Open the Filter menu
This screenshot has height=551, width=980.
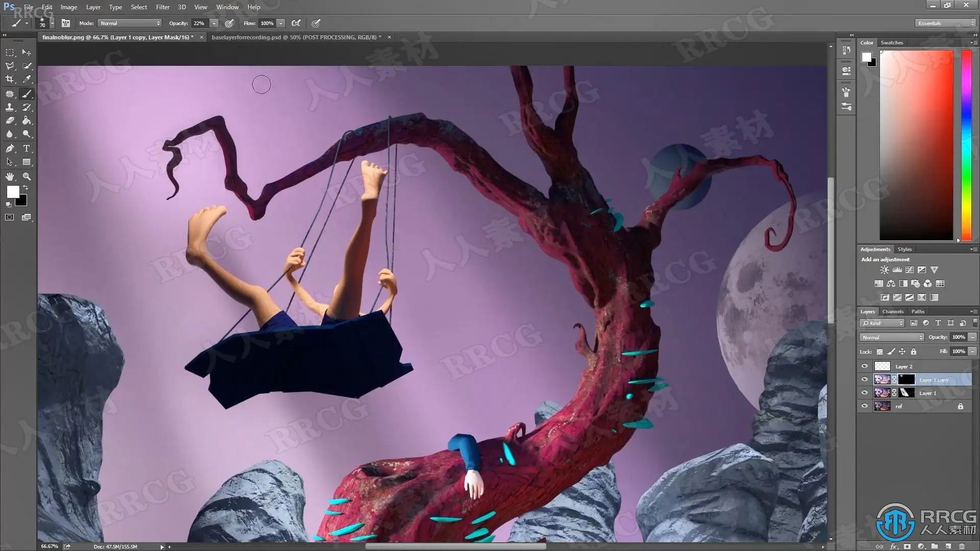pyautogui.click(x=162, y=7)
